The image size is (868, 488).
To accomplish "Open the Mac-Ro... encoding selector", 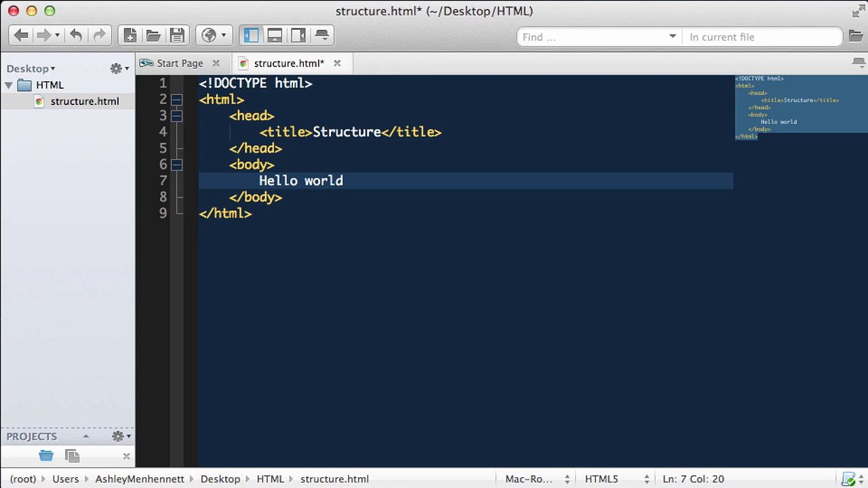I will pyautogui.click(x=538, y=479).
